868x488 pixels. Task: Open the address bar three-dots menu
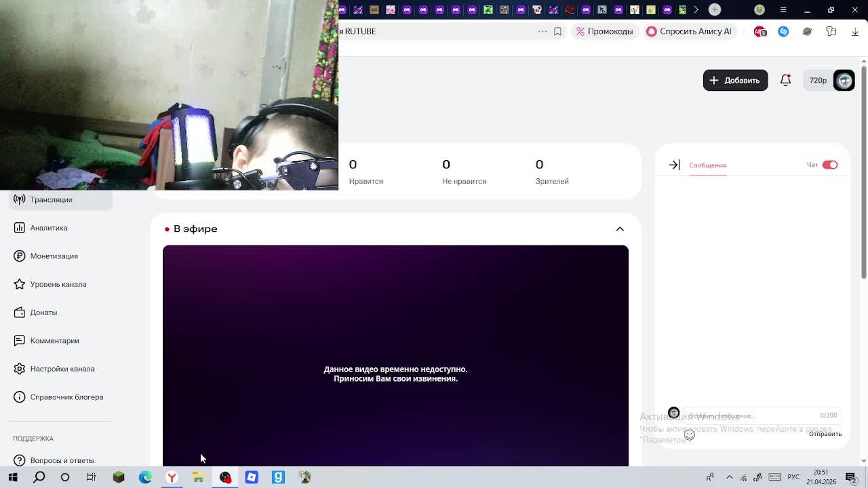[542, 31]
